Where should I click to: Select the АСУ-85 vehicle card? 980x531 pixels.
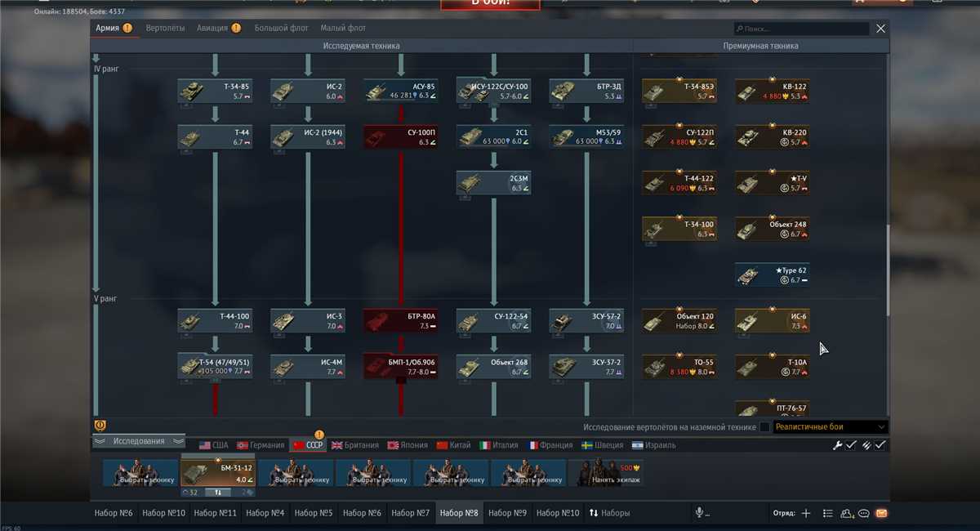[x=400, y=91]
